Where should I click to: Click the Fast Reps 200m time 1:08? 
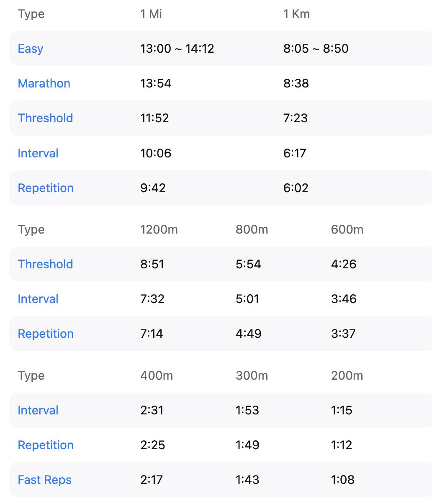[x=342, y=480]
